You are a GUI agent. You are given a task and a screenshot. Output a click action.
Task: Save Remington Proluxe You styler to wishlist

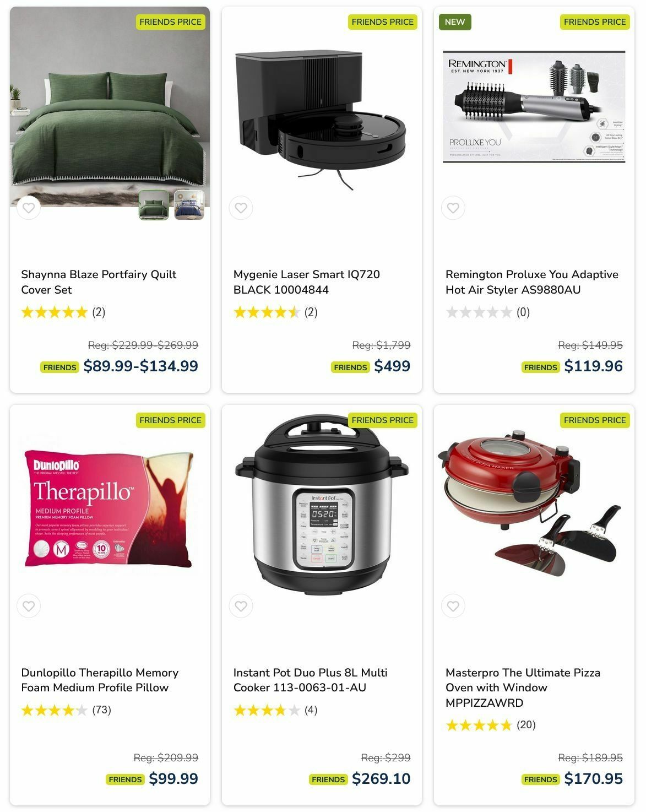click(453, 208)
